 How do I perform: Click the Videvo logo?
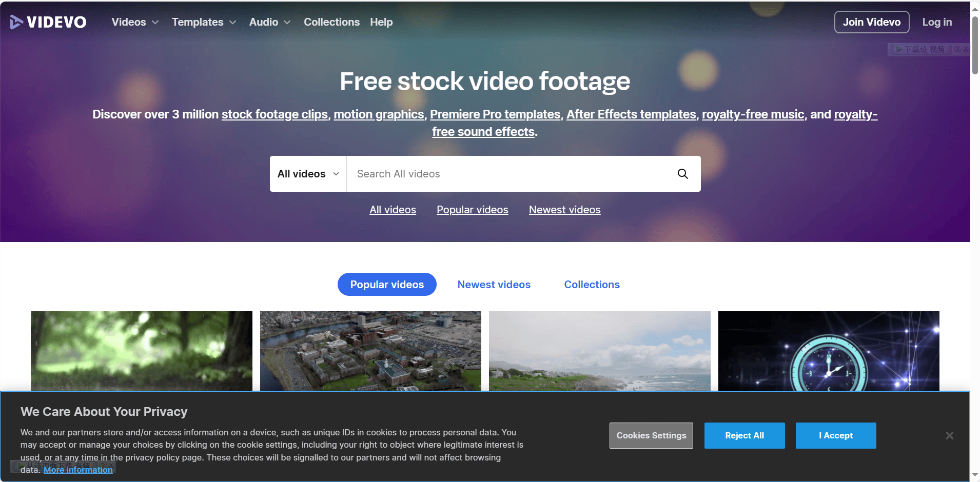coord(48,22)
